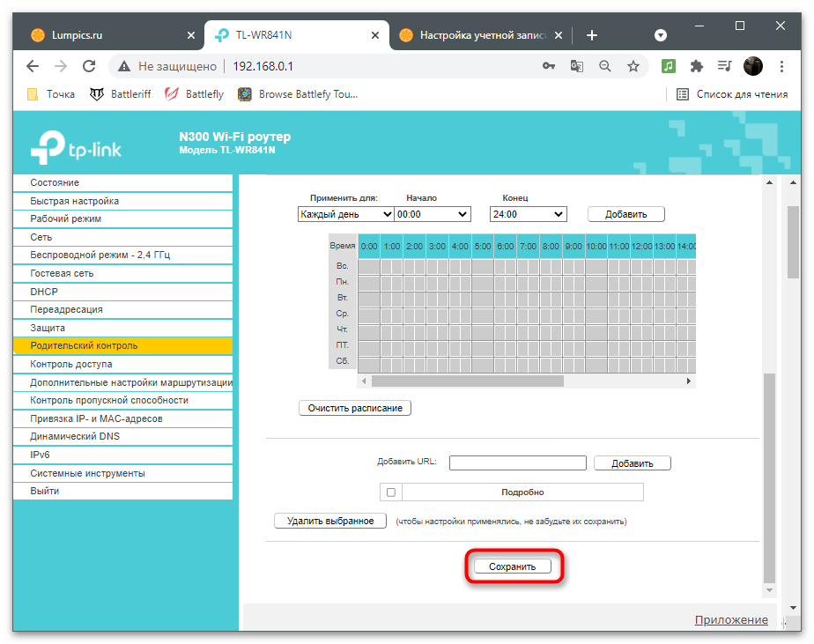This screenshot has width=814, height=644.
Task: Open Список для чтения reading list
Action: 732,94
